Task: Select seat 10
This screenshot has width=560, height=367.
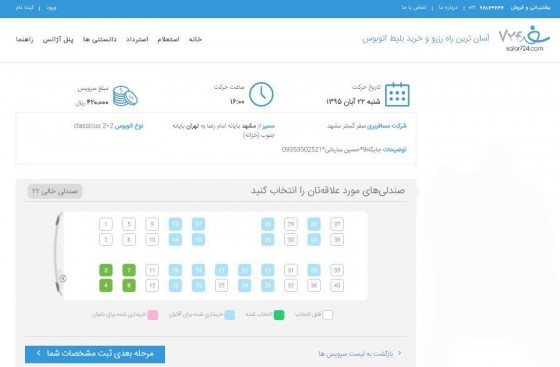Action: [x=152, y=240]
